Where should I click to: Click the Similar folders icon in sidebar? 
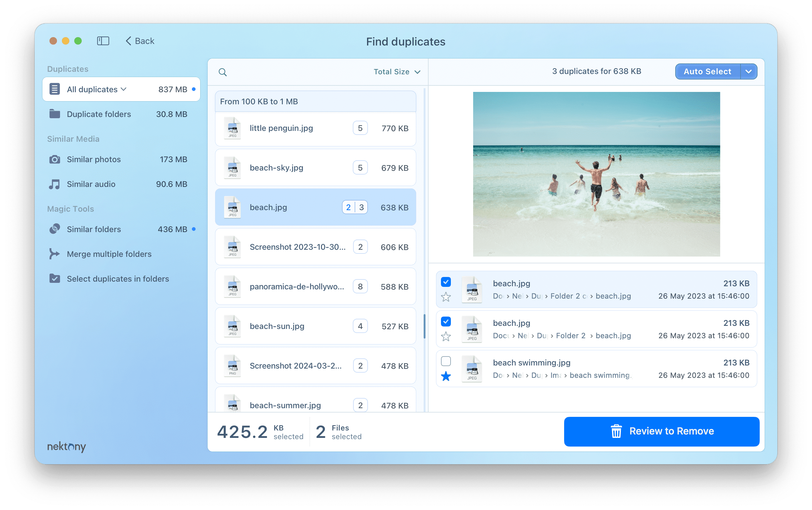55,229
